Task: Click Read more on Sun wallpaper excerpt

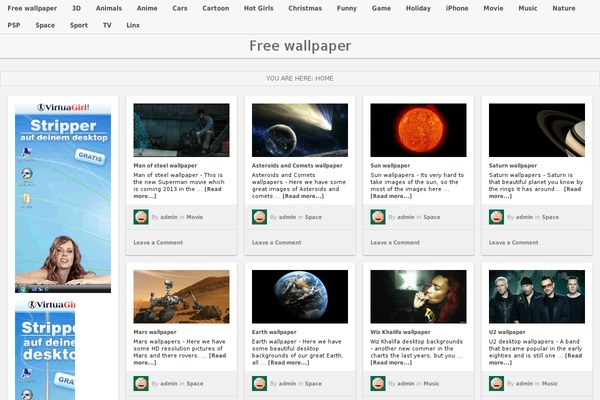Action: coord(391,196)
